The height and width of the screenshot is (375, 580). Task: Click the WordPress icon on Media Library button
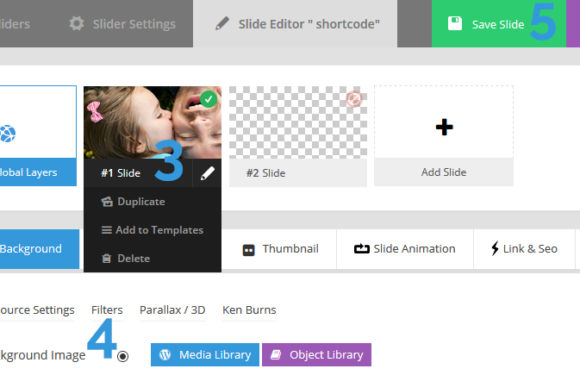(x=165, y=355)
